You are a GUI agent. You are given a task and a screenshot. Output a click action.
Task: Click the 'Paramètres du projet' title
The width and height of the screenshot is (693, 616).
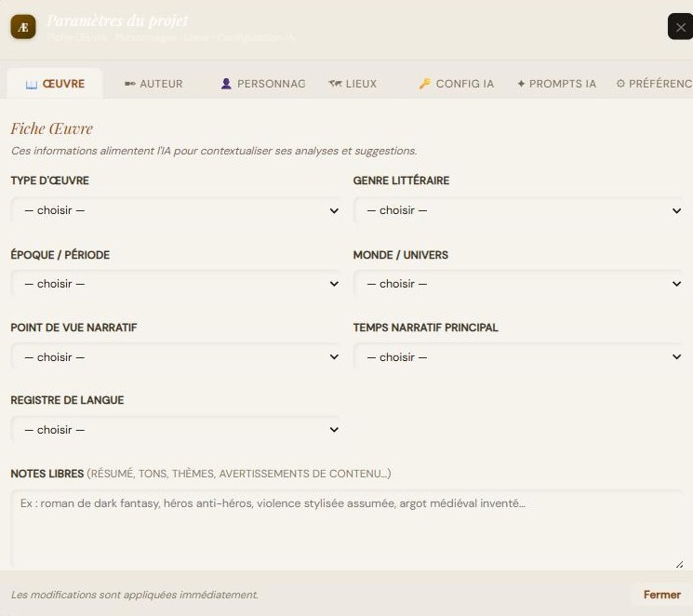[x=117, y=20]
